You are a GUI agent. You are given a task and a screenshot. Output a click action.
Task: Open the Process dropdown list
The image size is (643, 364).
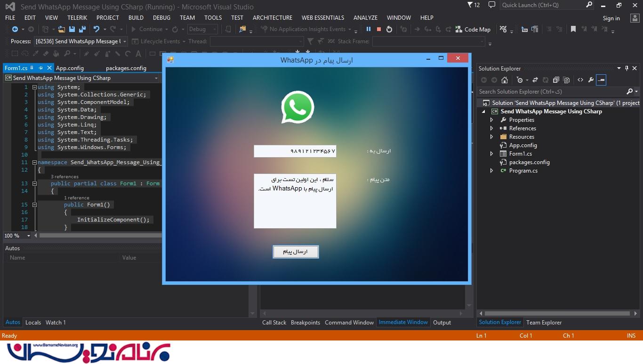pos(125,41)
